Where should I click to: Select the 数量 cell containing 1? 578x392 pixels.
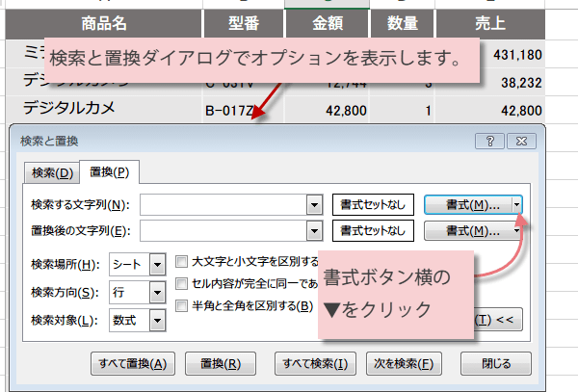coord(403,110)
